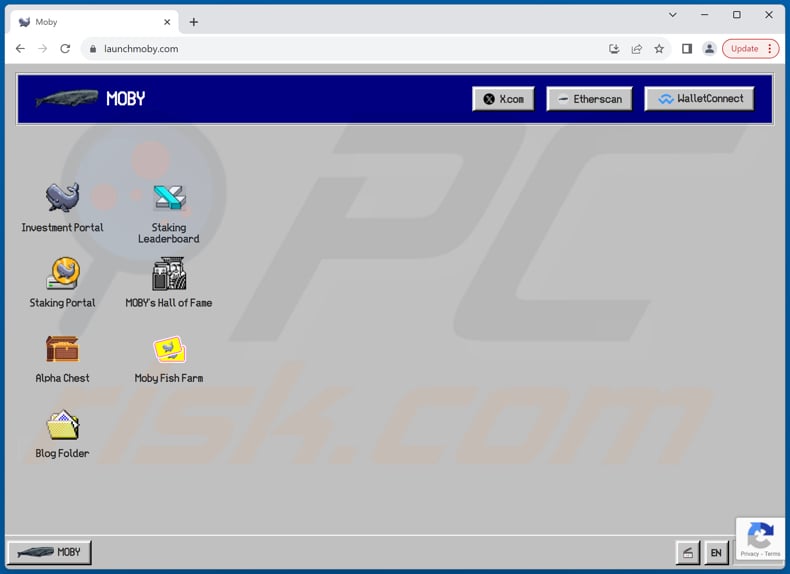Open the Staking Leaderboard icon
The width and height of the screenshot is (790, 574).
[x=169, y=198]
